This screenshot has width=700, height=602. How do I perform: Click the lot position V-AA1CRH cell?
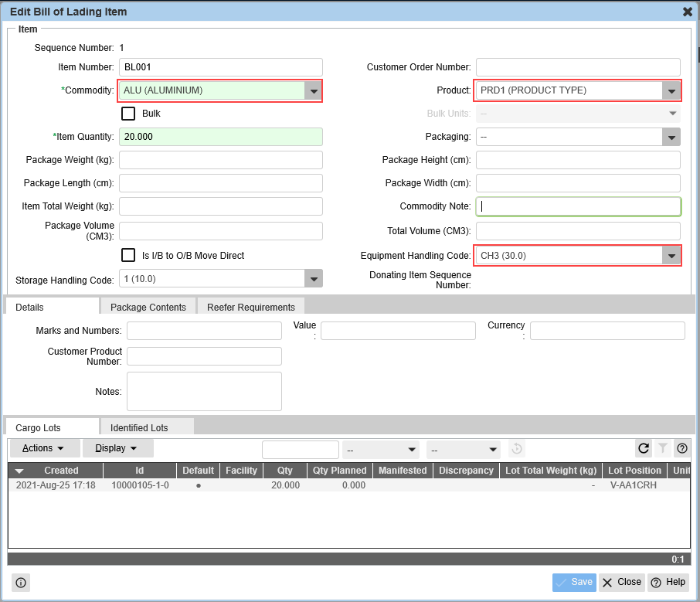coord(633,485)
